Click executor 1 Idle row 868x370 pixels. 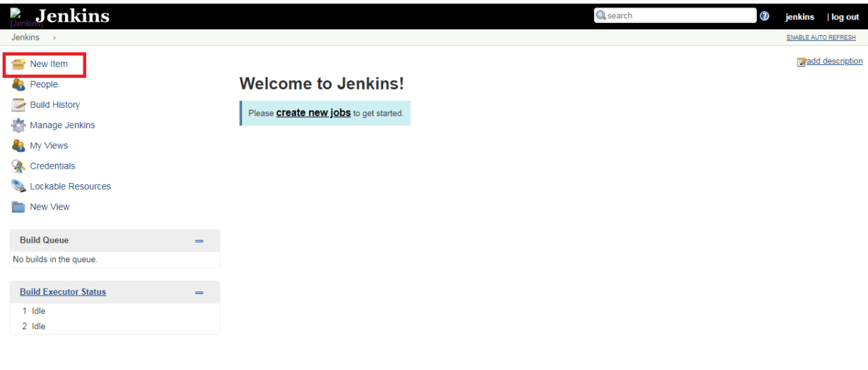pos(115,311)
